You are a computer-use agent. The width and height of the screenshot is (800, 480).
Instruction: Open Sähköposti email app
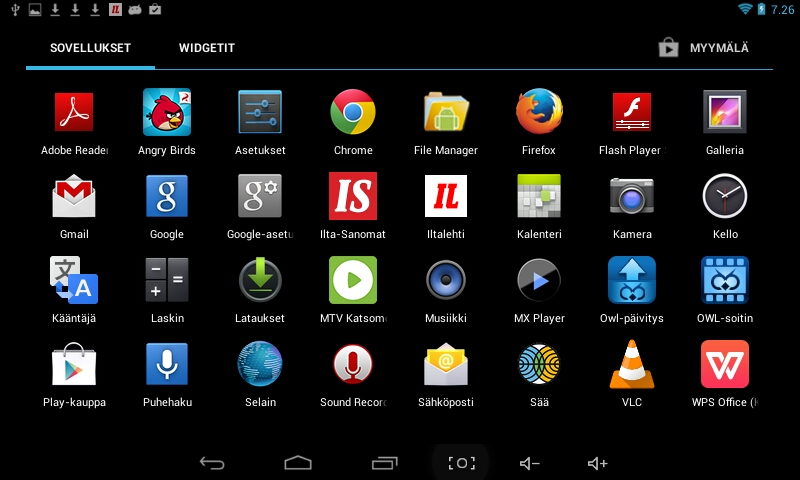(446, 364)
